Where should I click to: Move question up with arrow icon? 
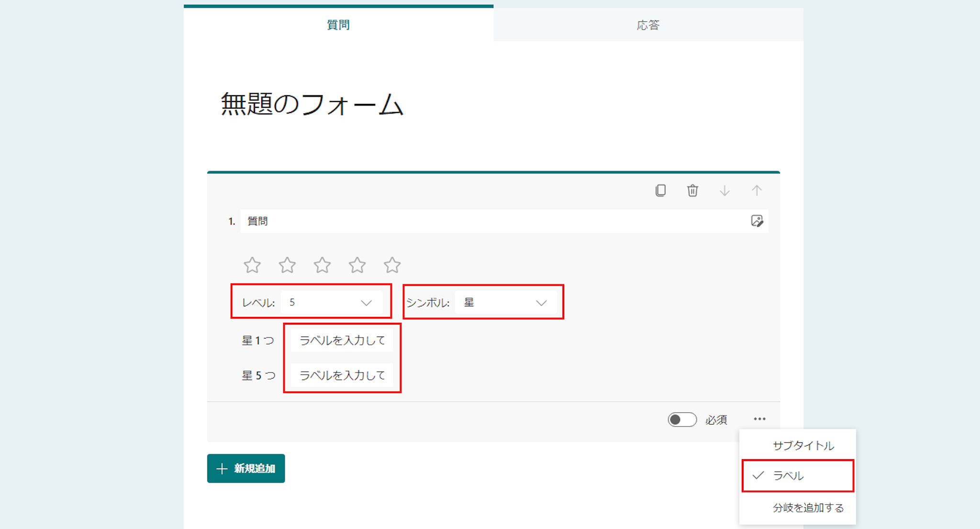coord(757,191)
